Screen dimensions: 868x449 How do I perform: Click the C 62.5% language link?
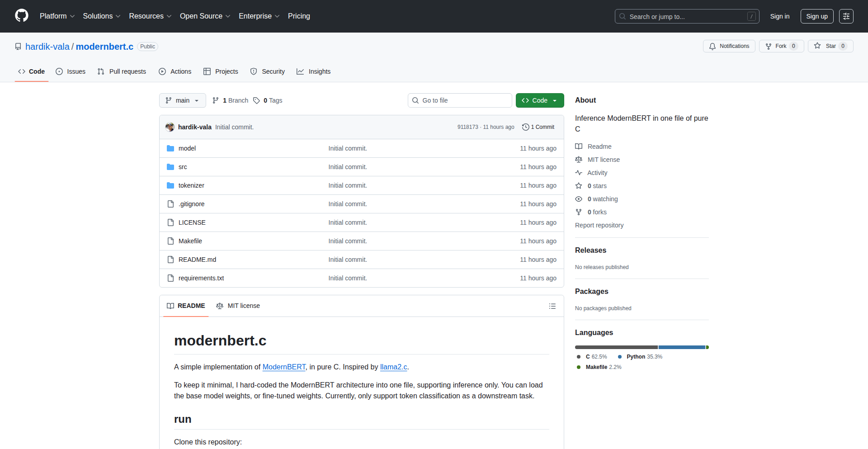592,357
